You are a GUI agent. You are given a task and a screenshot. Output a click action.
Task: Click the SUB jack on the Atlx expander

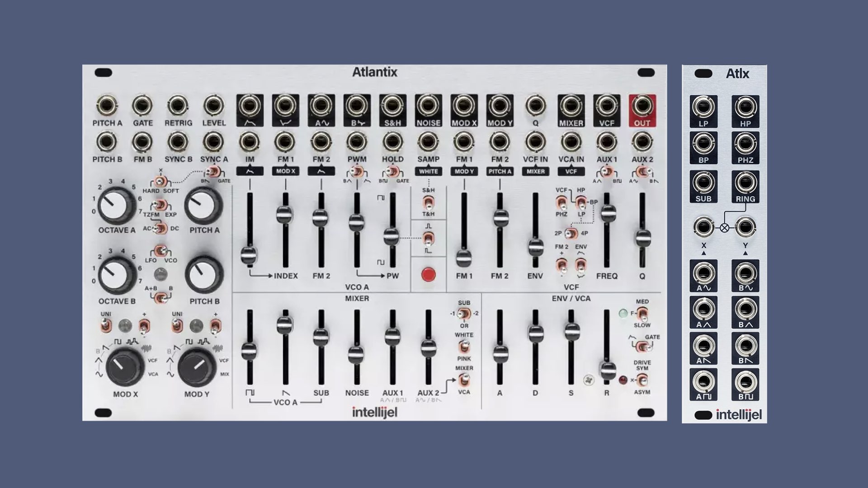click(703, 183)
